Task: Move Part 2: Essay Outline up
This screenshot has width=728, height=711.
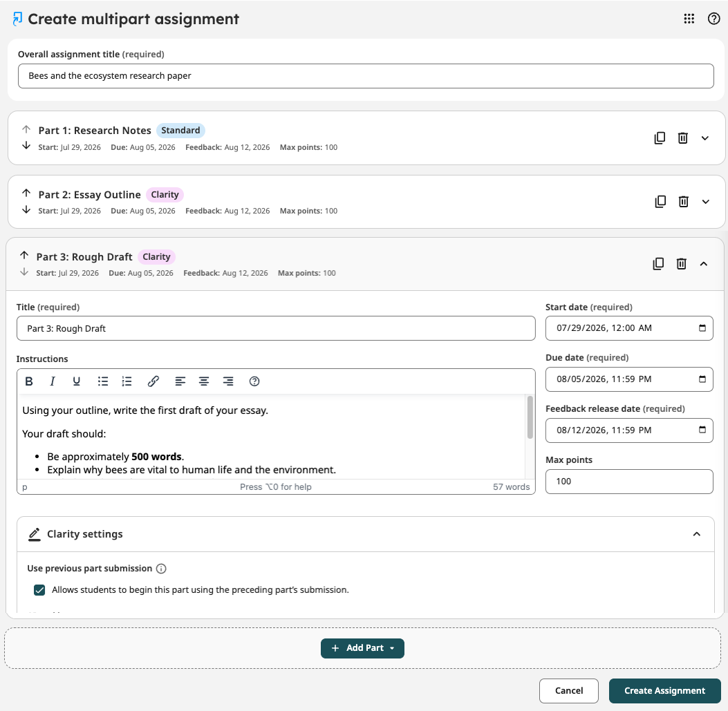Action: pyautogui.click(x=26, y=193)
